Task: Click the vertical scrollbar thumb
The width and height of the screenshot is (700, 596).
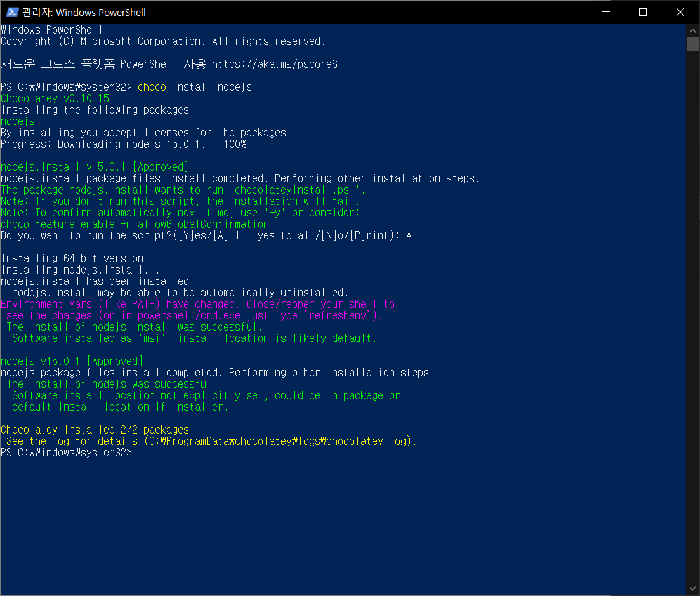Action: (692, 44)
